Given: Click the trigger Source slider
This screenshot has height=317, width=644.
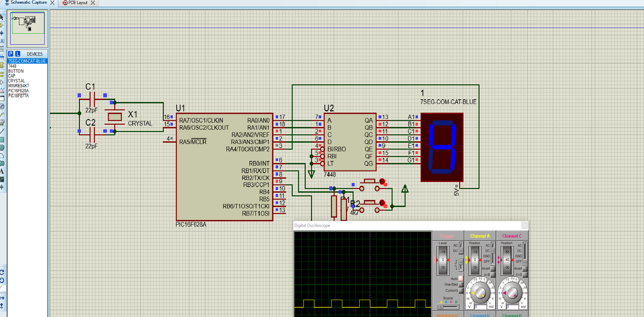Looking at the screenshot, I should click(x=448, y=307).
